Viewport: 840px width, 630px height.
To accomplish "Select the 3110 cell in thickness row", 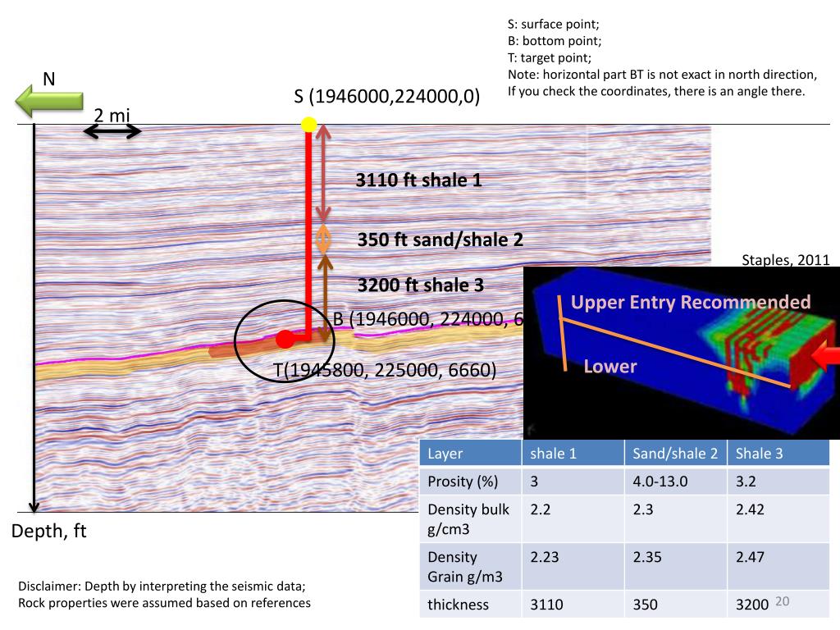I will pos(573,605).
